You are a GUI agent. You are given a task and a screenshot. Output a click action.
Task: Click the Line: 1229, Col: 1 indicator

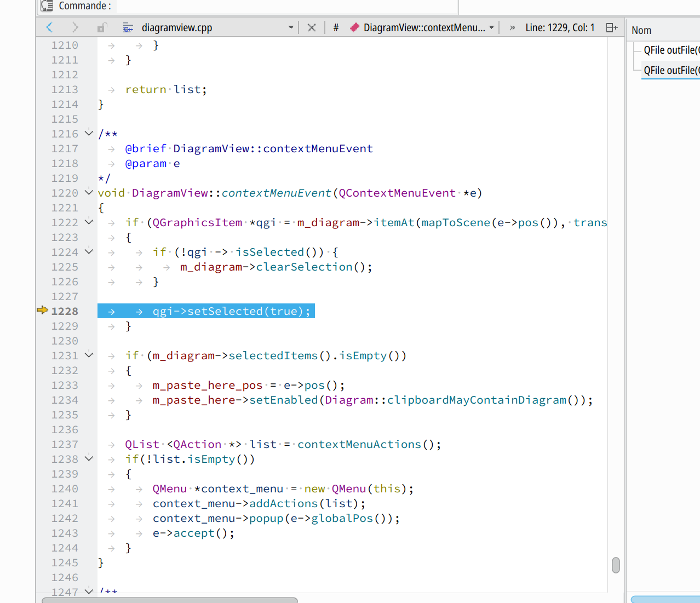point(560,27)
